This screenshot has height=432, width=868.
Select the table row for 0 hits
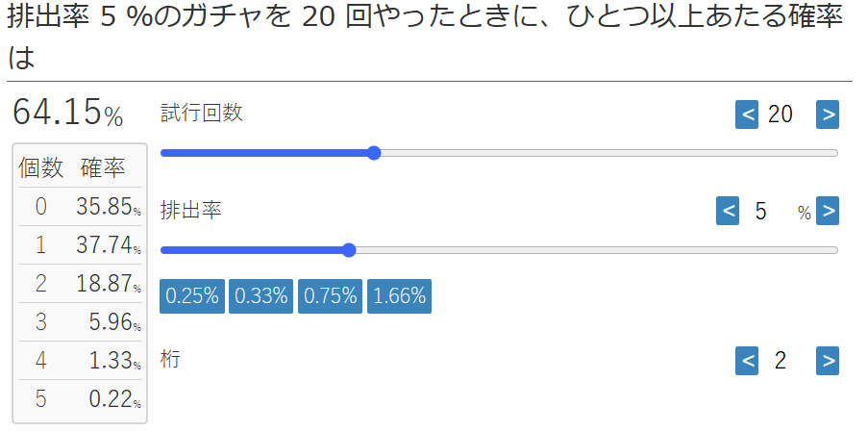click(80, 207)
